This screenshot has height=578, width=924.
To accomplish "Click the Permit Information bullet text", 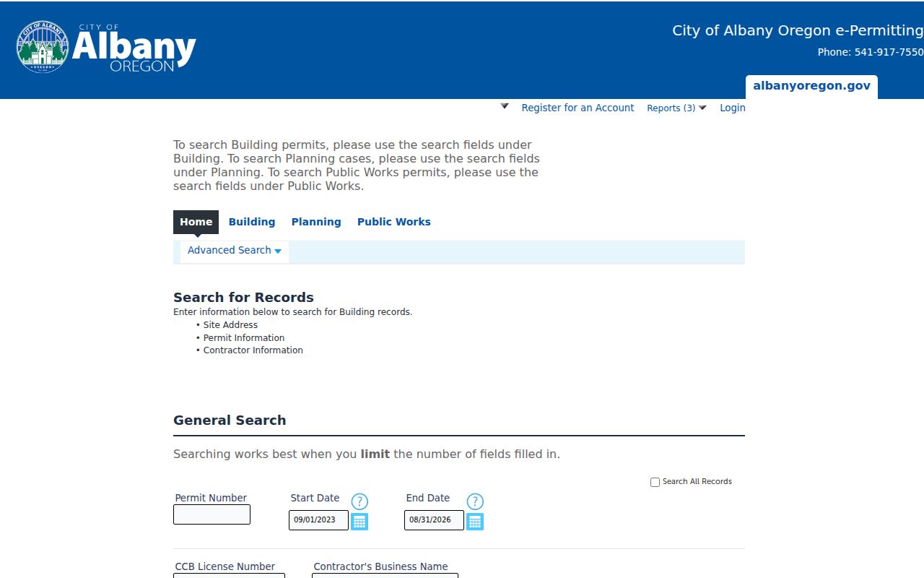I will pos(244,338).
